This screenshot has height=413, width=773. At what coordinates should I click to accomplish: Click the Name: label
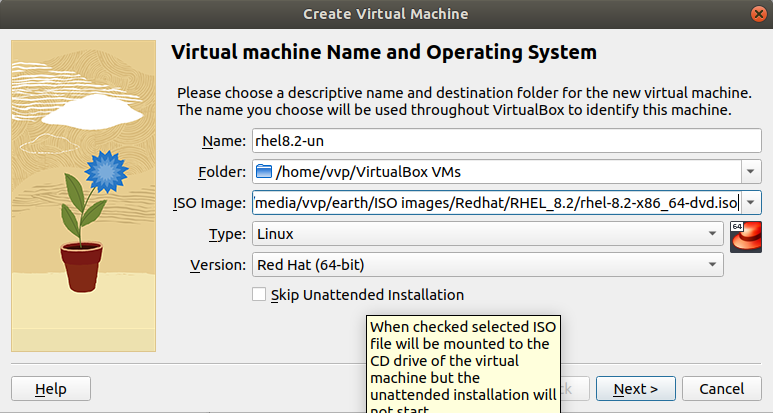[x=224, y=141]
